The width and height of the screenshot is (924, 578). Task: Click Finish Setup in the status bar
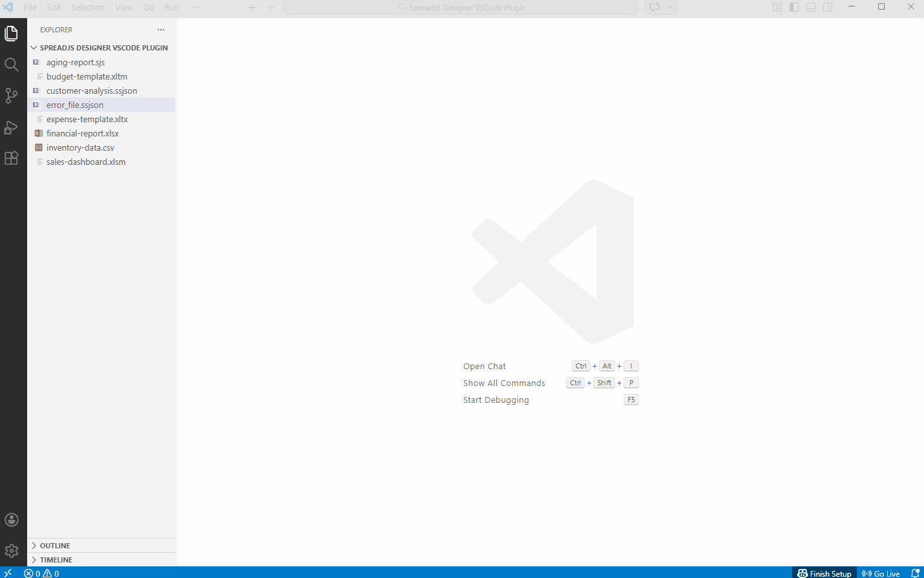[x=824, y=573]
